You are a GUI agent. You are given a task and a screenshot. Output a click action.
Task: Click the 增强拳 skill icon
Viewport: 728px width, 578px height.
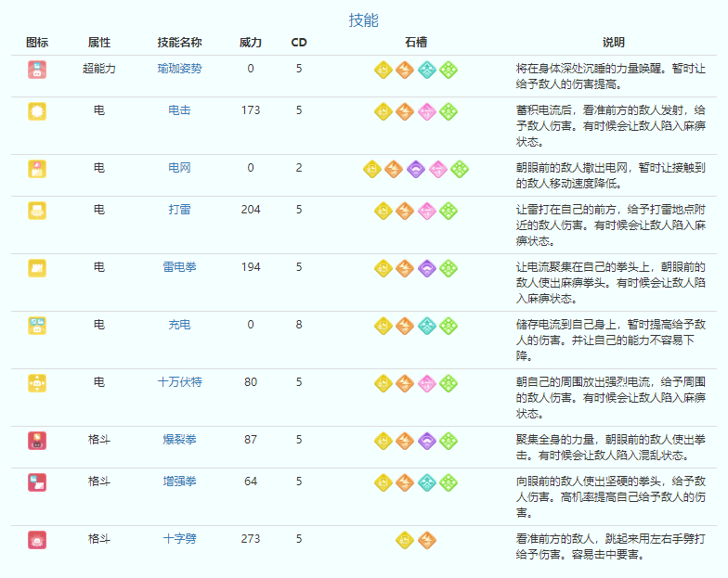pyautogui.click(x=37, y=482)
